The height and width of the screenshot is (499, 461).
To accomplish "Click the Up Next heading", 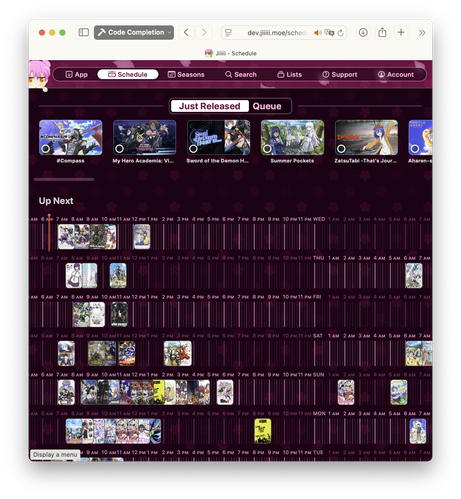I will [x=56, y=201].
